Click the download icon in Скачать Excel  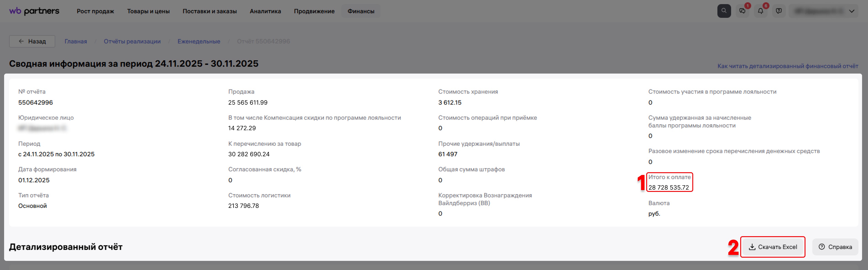point(752,247)
